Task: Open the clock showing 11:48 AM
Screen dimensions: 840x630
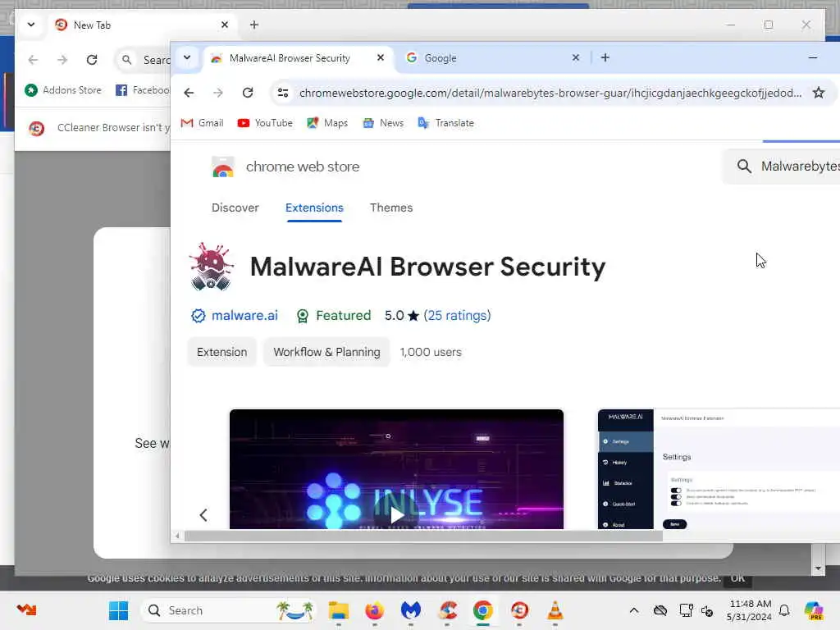Action: tap(750, 610)
